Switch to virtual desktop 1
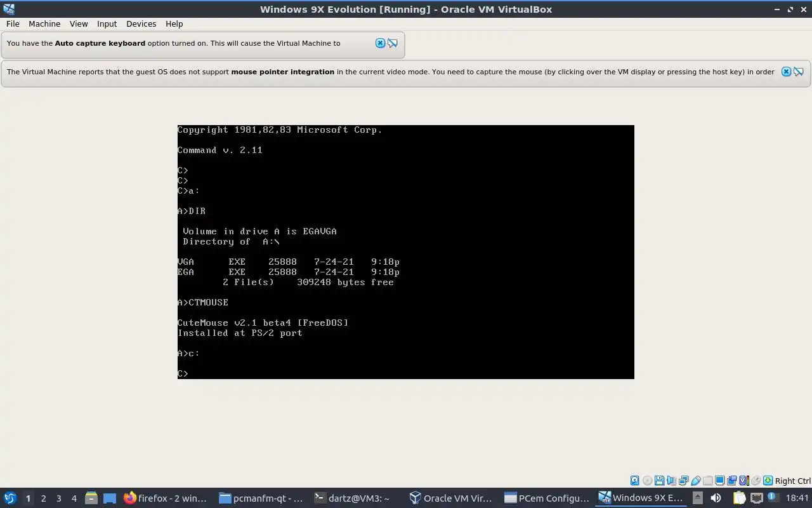The width and height of the screenshot is (812, 508). [x=28, y=498]
